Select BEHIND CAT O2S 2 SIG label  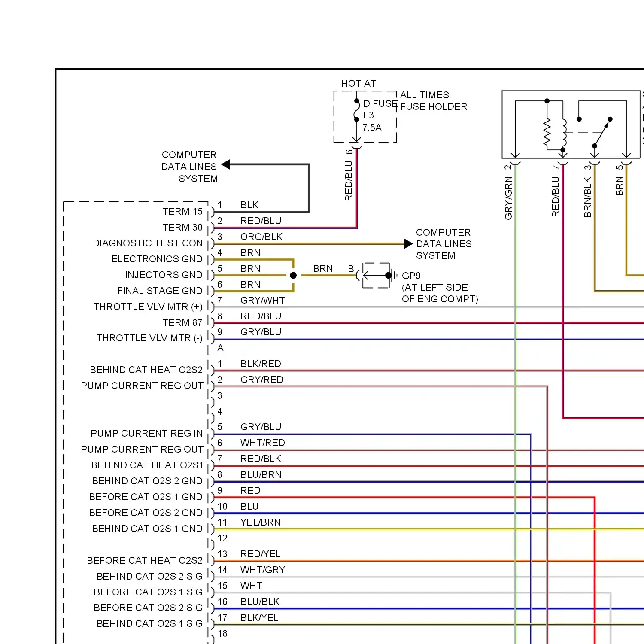(x=149, y=577)
